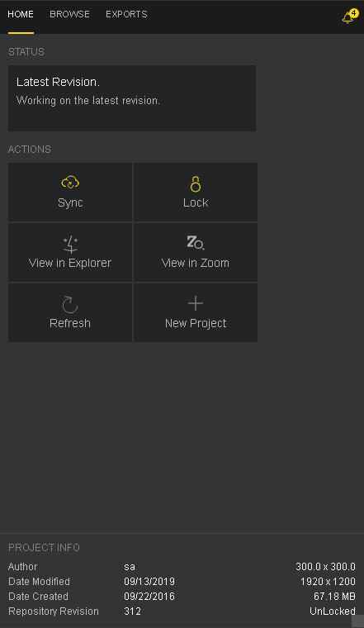Open notifications via the bell icon
The width and height of the screenshot is (364, 628).
point(347,18)
